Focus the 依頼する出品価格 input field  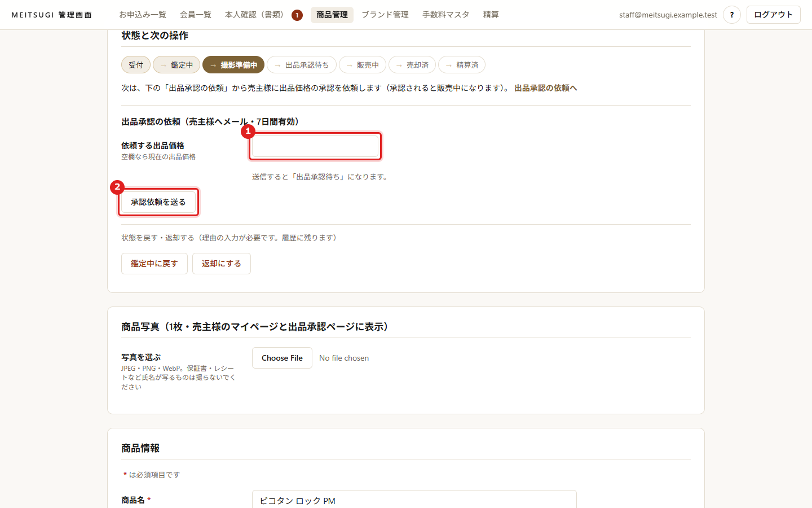tap(315, 146)
